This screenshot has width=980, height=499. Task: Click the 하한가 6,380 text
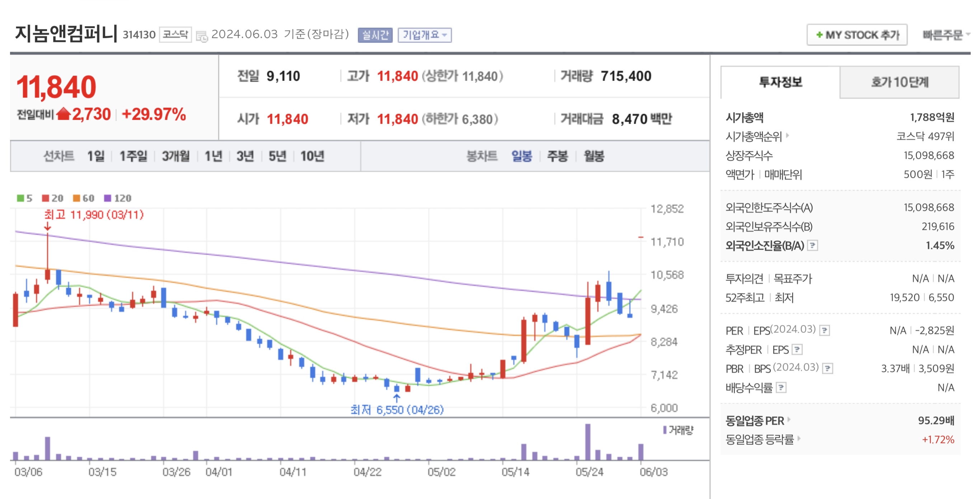[460, 119]
